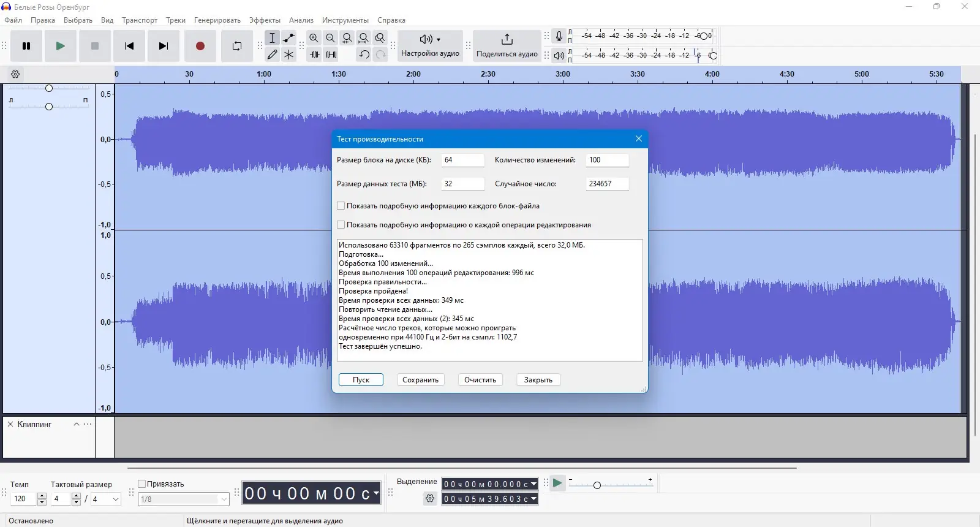Open the Генерировать menu
The image size is (980, 527).
pyautogui.click(x=217, y=20)
